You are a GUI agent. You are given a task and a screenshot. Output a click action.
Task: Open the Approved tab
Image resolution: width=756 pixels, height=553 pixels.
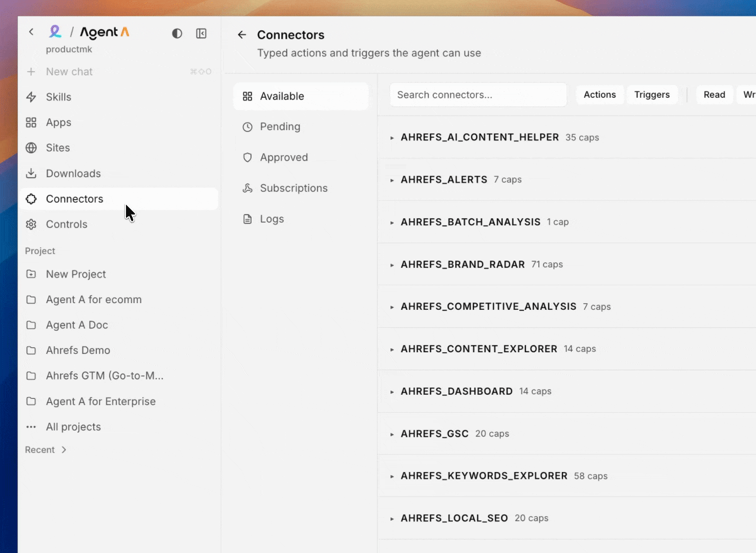[x=301, y=158]
